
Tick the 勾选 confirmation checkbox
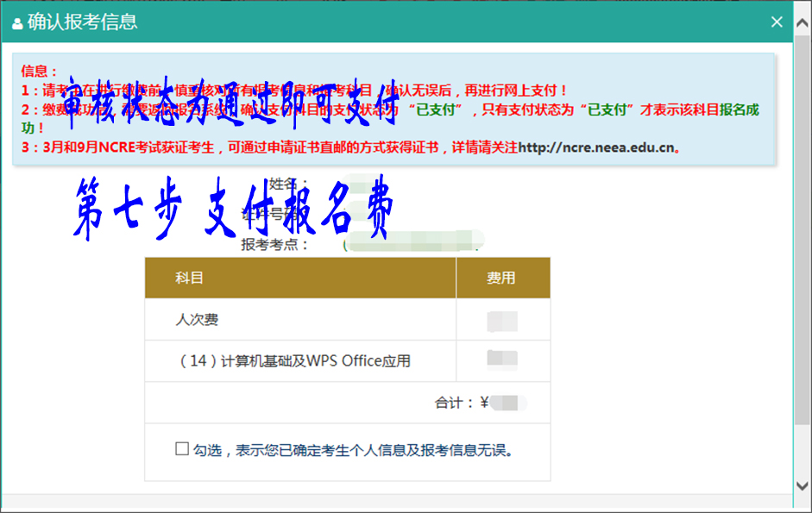(x=181, y=449)
